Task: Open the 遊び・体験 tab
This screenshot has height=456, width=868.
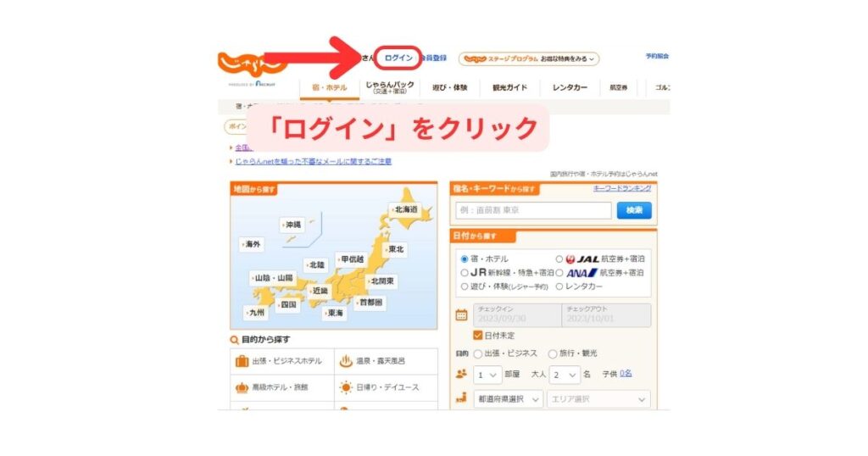Action: click(450, 87)
